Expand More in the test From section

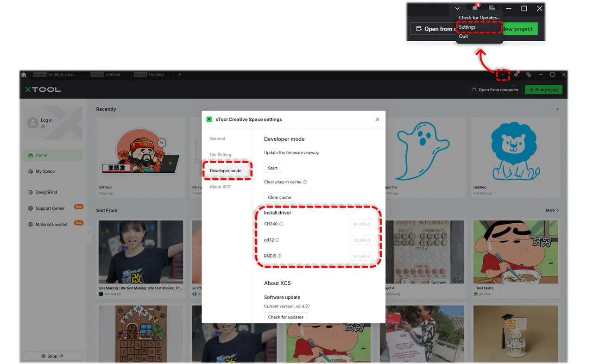pyautogui.click(x=552, y=210)
